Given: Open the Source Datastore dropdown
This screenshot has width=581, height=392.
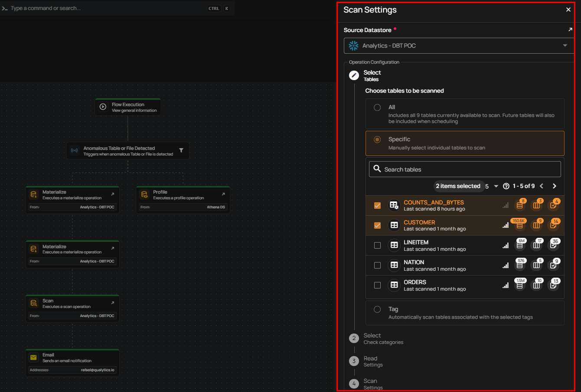Looking at the screenshot, I should tap(565, 45).
